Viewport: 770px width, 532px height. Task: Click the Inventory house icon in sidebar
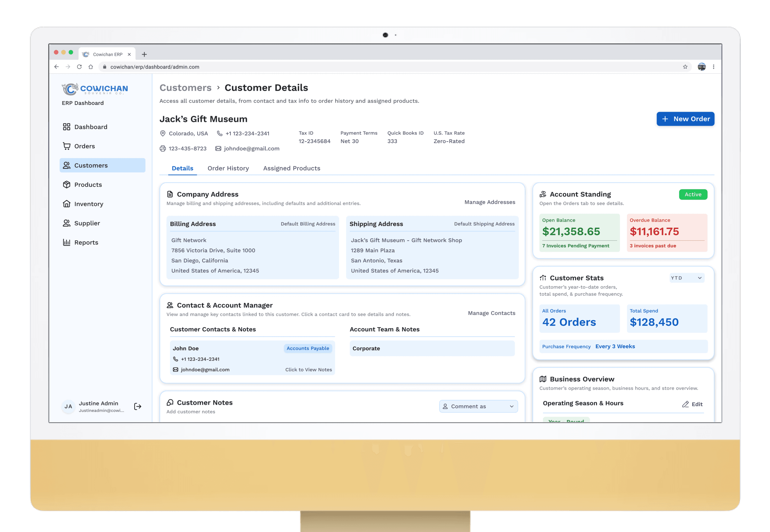(67, 204)
